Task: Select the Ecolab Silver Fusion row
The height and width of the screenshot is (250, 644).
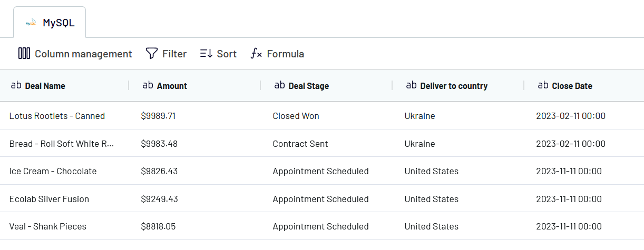Action: point(49,199)
